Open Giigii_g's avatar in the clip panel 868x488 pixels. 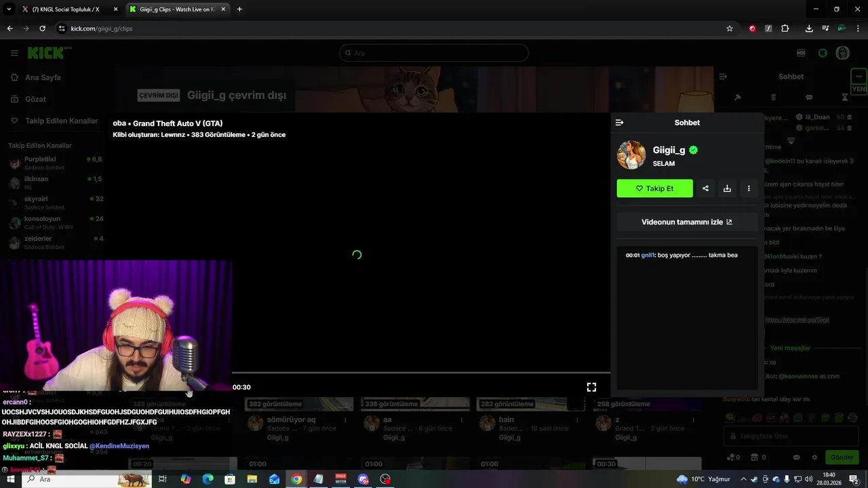pos(631,155)
